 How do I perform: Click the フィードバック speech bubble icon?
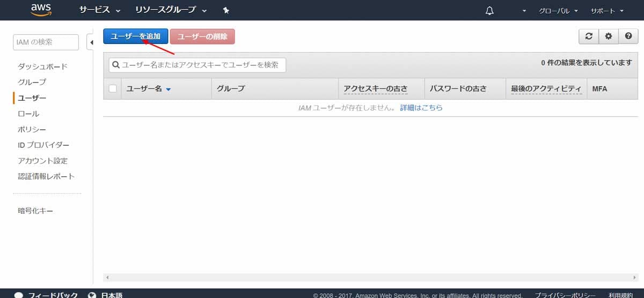[x=19, y=295]
